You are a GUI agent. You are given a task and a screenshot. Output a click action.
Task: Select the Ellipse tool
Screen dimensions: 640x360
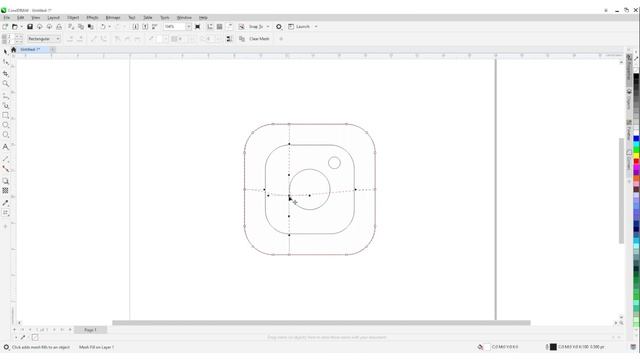coord(5,125)
